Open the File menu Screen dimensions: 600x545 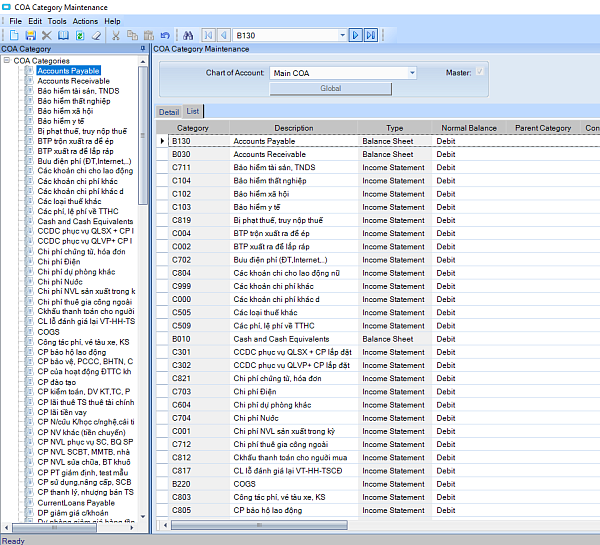click(16, 21)
